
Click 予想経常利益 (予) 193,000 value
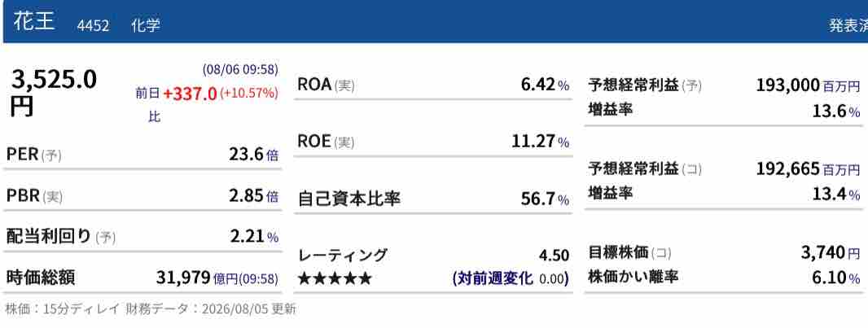pos(787,85)
